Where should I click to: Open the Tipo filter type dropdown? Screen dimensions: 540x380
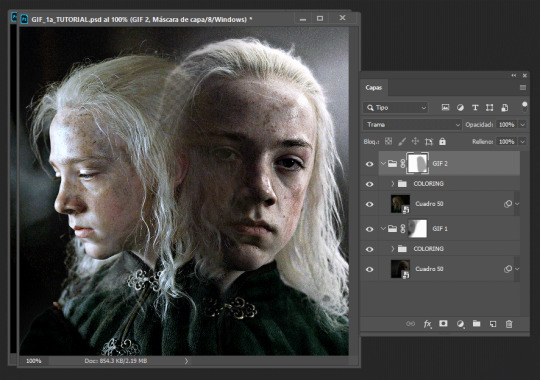click(395, 108)
